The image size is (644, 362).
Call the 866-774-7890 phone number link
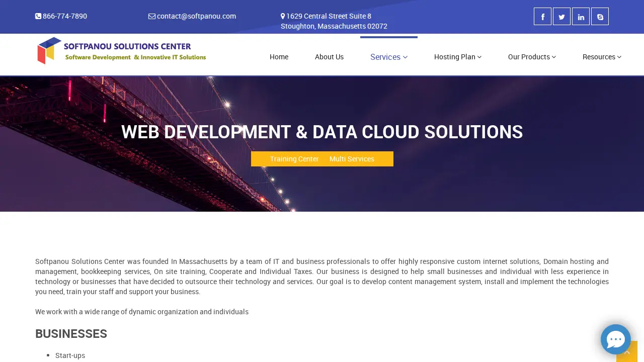[x=65, y=16]
